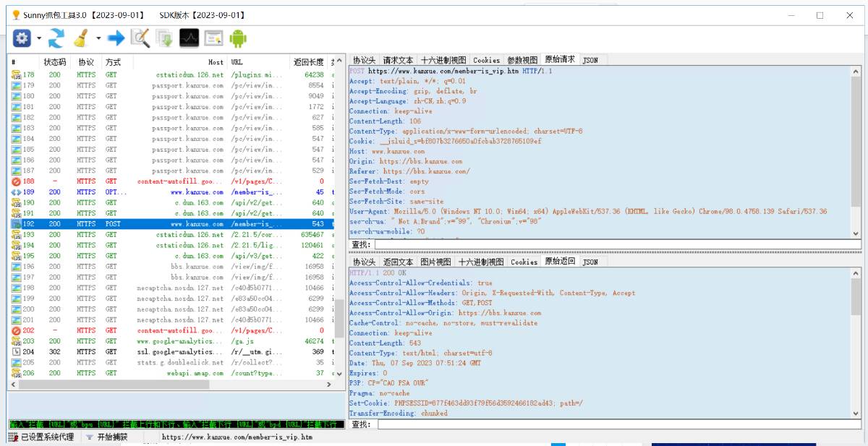The width and height of the screenshot is (868, 446).
Task: Open the request 十六进制视图 tab
Action: pyautogui.click(x=443, y=61)
